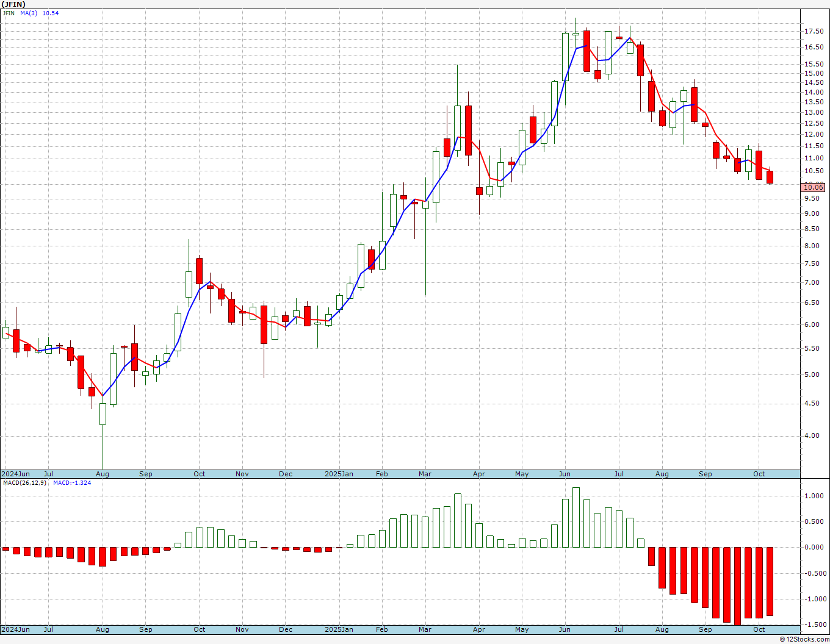
Task: Select the 9.00 price axis label
Action: click(812, 213)
